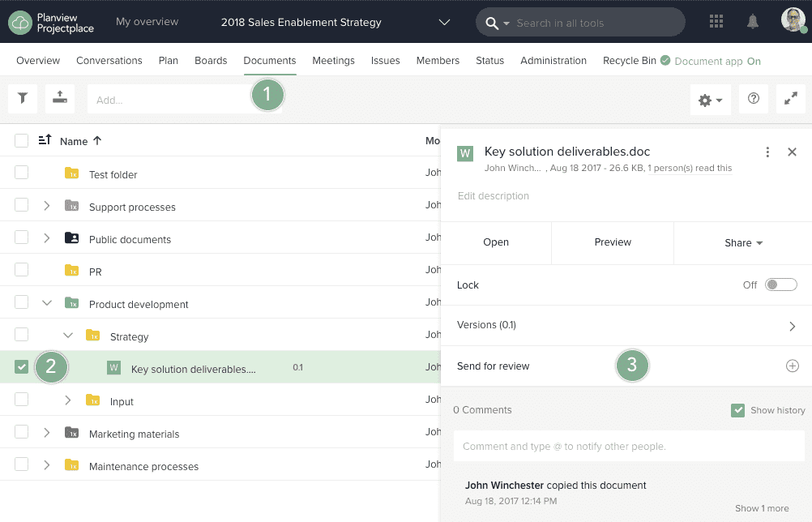Switch to the Boards tab
The image size is (812, 522).
pyautogui.click(x=211, y=61)
